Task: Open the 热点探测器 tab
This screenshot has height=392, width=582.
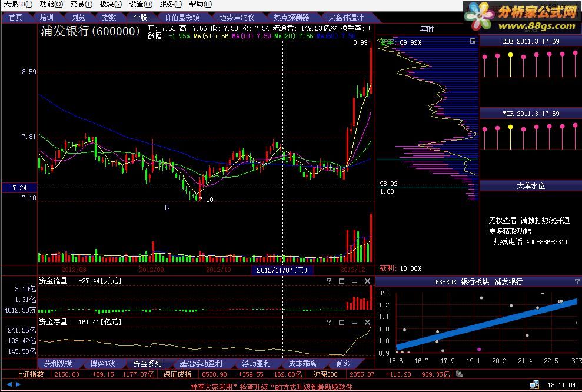Action: pos(291,18)
